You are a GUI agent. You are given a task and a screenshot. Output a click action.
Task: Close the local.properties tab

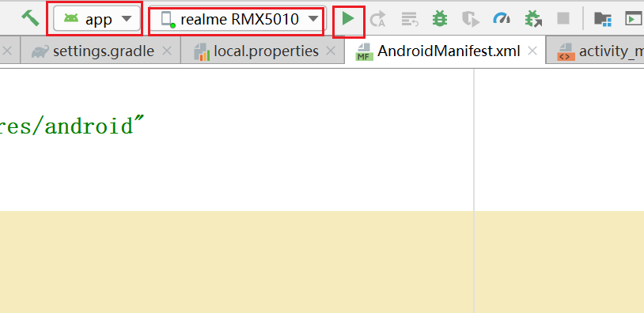[331, 51]
